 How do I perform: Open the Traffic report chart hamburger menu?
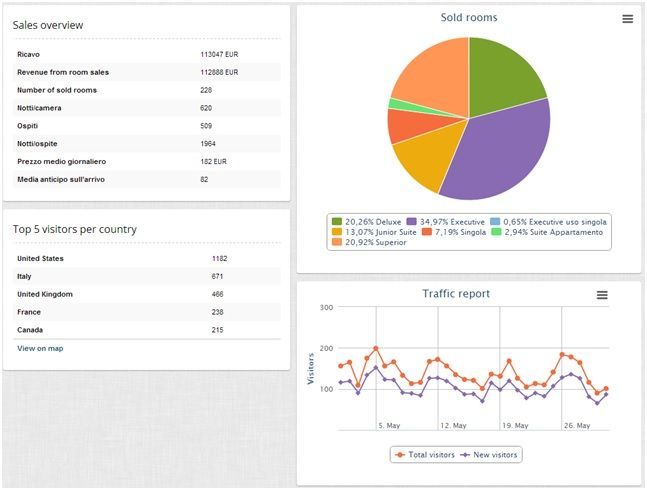coord(602,295)
